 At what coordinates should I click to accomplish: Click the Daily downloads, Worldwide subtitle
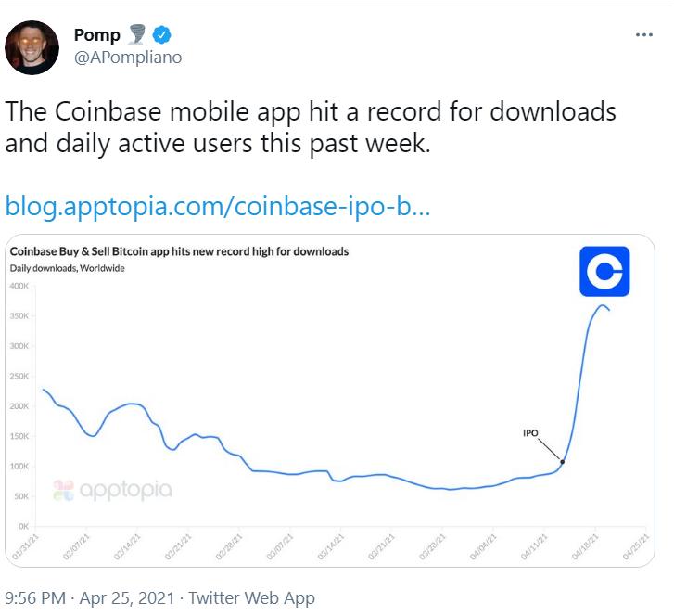click(68, 268)
